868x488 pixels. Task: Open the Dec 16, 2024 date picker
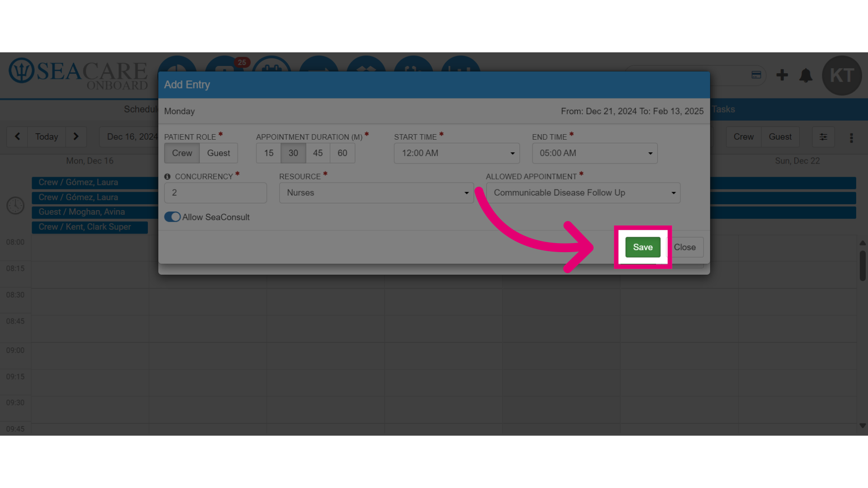(x=129, y=136)
